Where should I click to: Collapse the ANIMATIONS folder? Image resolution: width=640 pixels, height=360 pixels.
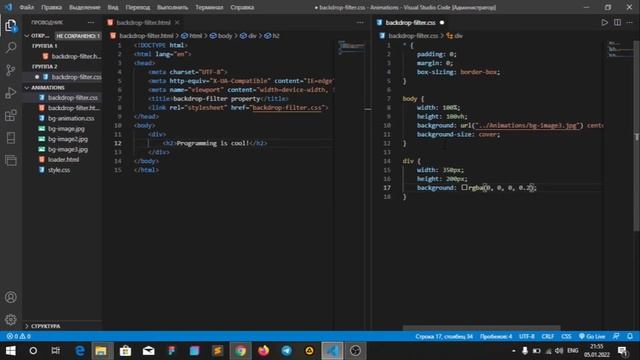click(27, 88)
